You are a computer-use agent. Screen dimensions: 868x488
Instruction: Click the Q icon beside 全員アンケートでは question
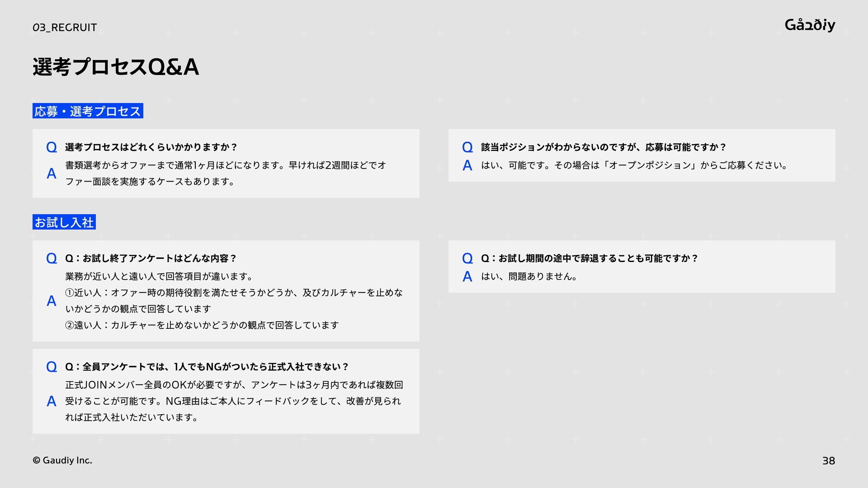pyautogui.click(x=52, y=367)
